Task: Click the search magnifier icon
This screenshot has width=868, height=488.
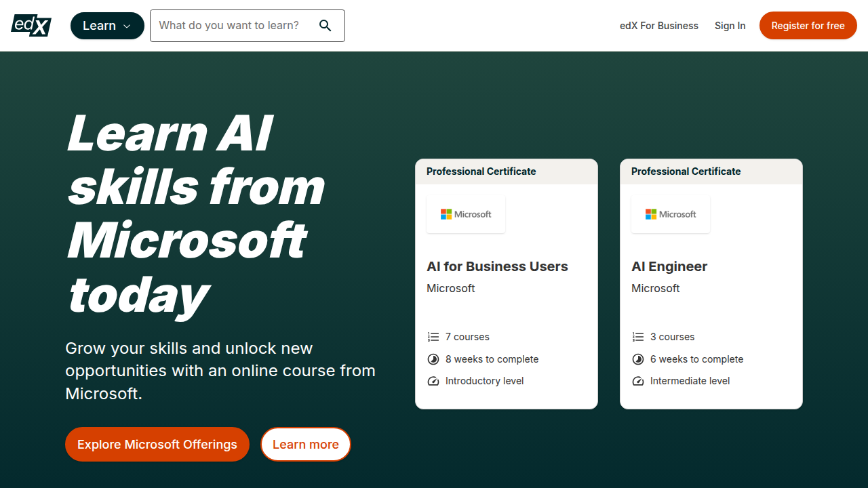Action: point(325,26)
